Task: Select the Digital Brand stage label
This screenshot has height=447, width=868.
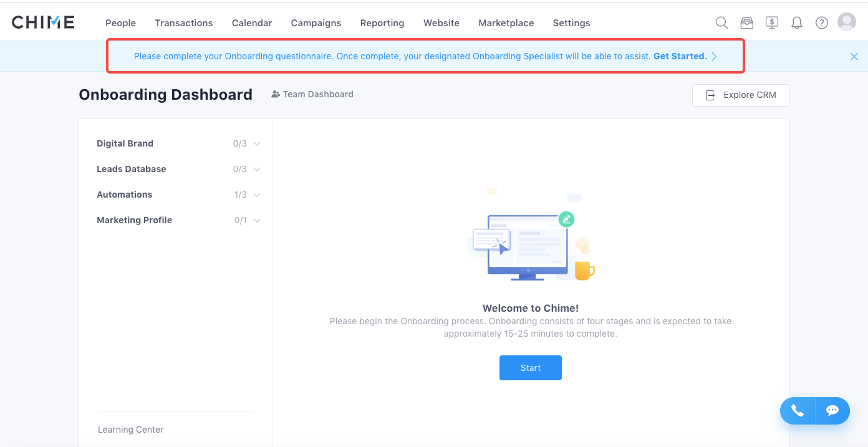Action: [x=125, y=143]
